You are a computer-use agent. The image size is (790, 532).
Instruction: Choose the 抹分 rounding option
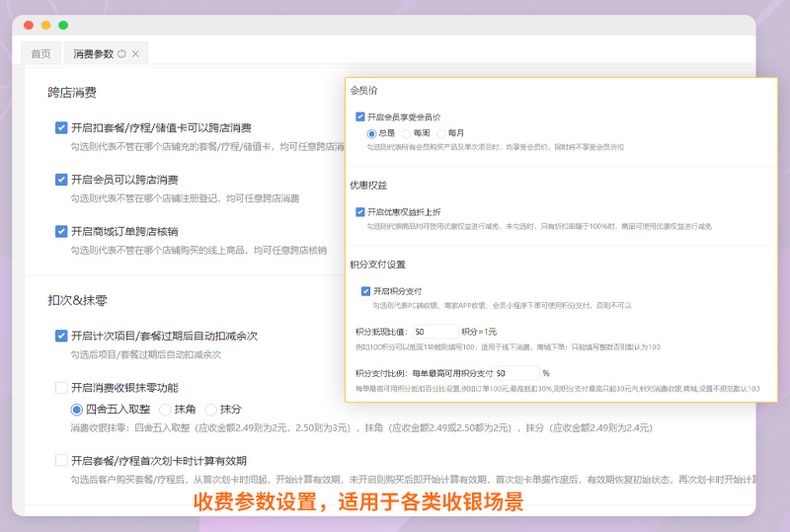pyautogui.click(x=210, y=409)
